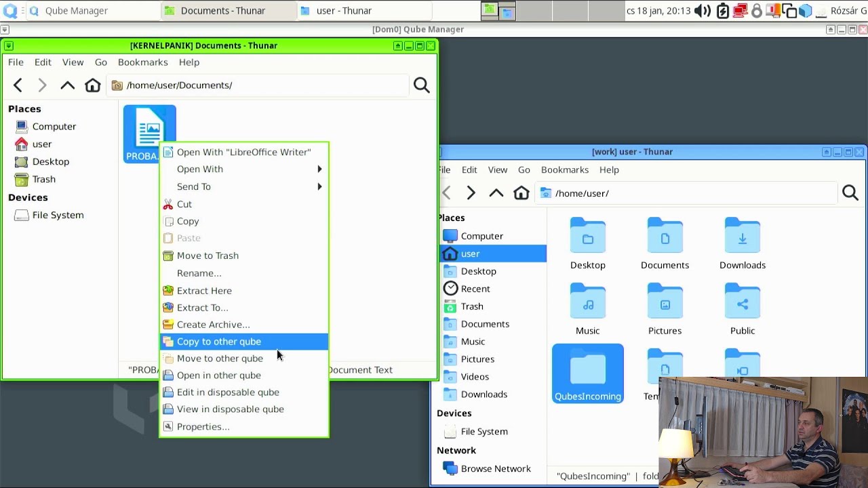
Task: Go to parent folder in work user window
Action: [x=496, y=193]
